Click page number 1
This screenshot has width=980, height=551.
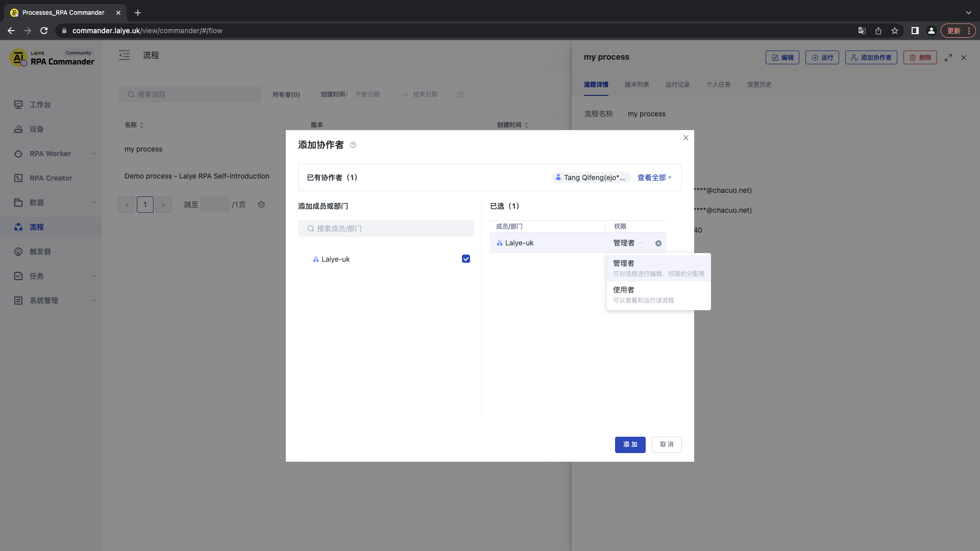coord(145,205)
